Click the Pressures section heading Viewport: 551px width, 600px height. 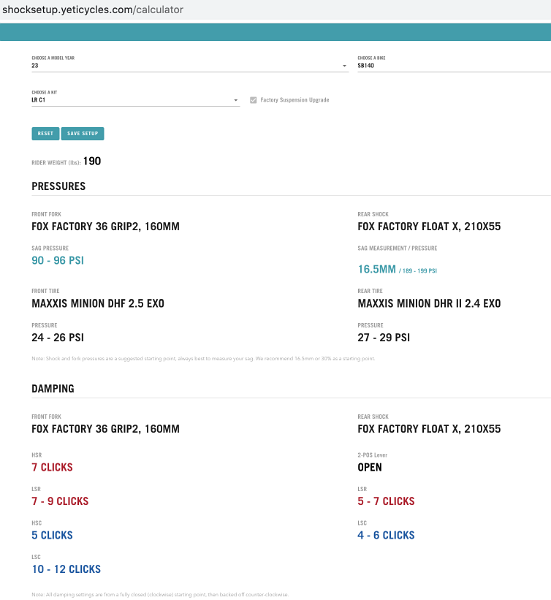pos(59,186)
